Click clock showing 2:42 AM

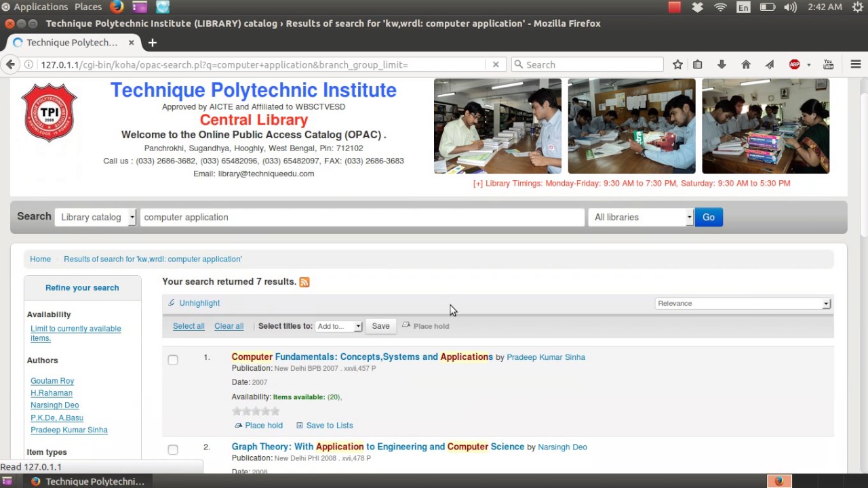(825, 7)
